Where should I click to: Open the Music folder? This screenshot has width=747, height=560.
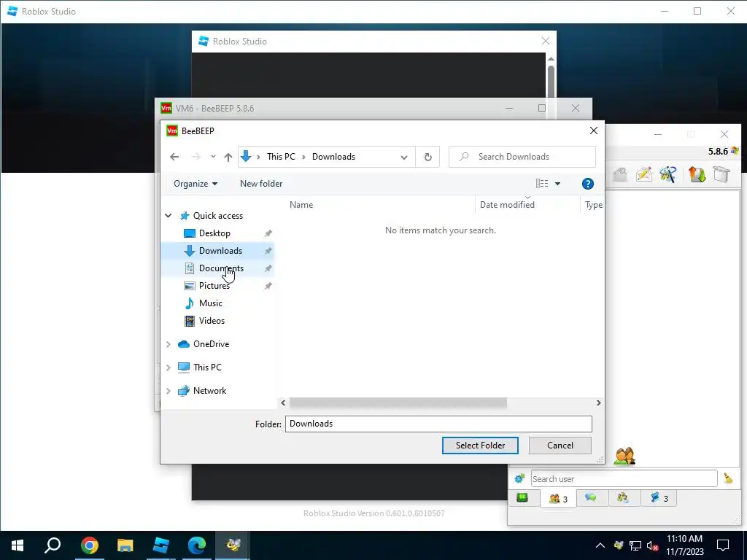(x=211, y=303)
